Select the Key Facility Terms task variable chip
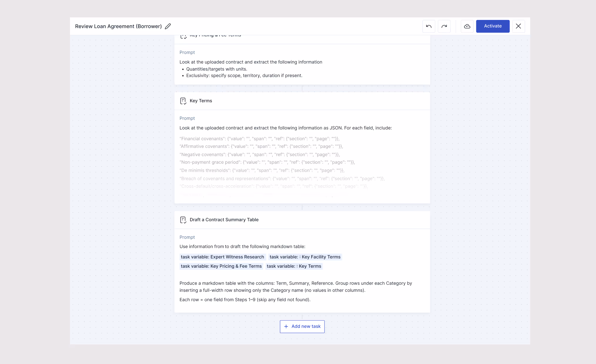The width and height of the screenshot is (596, 364). click(x=305, y=257)
